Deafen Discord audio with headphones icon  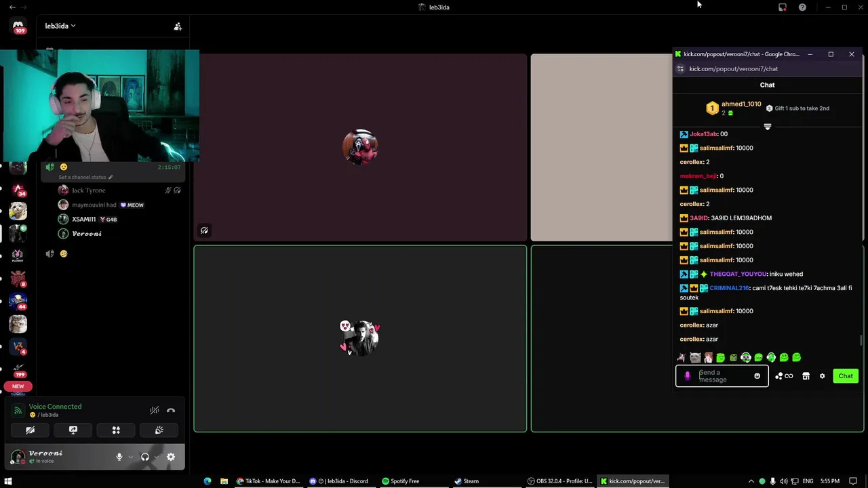point(144,457)
